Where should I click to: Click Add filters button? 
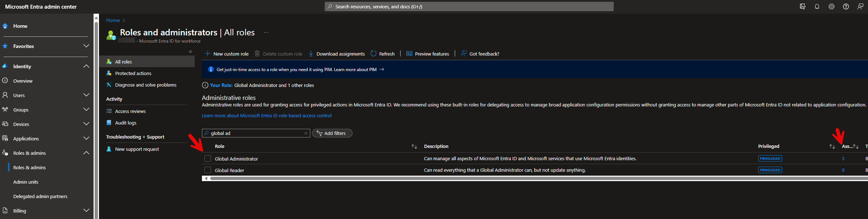[x=332, y=133]
